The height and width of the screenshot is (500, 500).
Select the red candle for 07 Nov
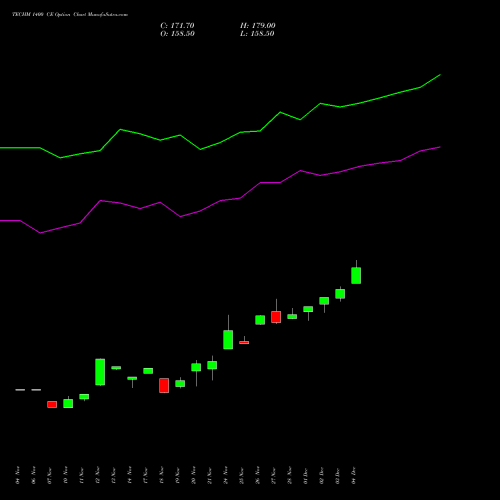(x=52, y=404)
